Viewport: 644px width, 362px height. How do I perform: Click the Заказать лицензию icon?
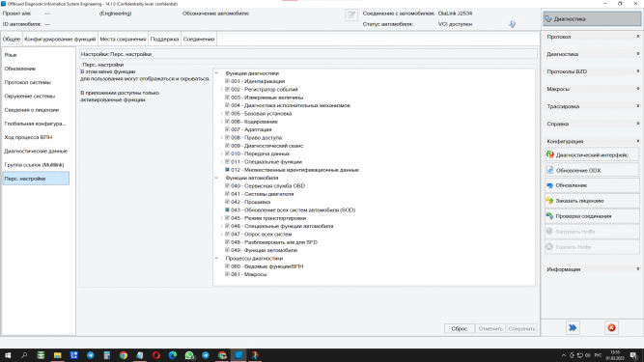550,201
